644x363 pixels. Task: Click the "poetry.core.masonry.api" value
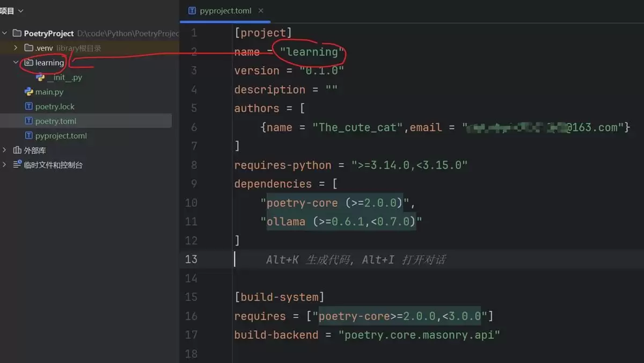coord(419,335)
